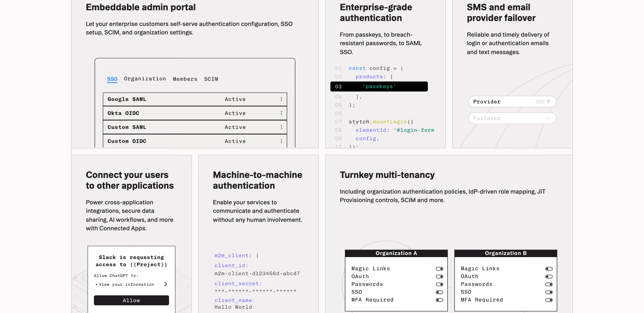
Task: Click the up arrow in the Provider pill
Action: click(x=548, y=102)
